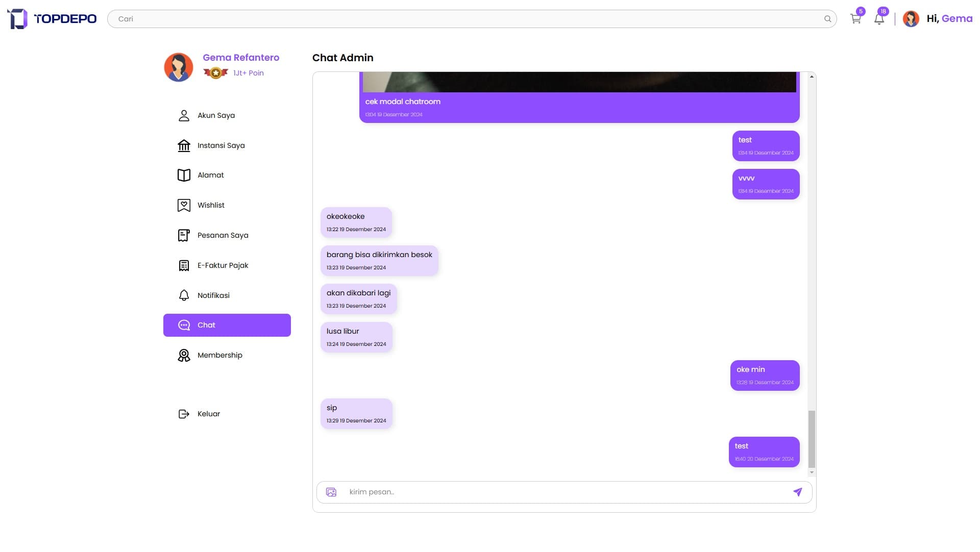This screenshot has width=980, height=552.
Task: Click Gema's avatar in the header
Action: [x=911, y=19]
